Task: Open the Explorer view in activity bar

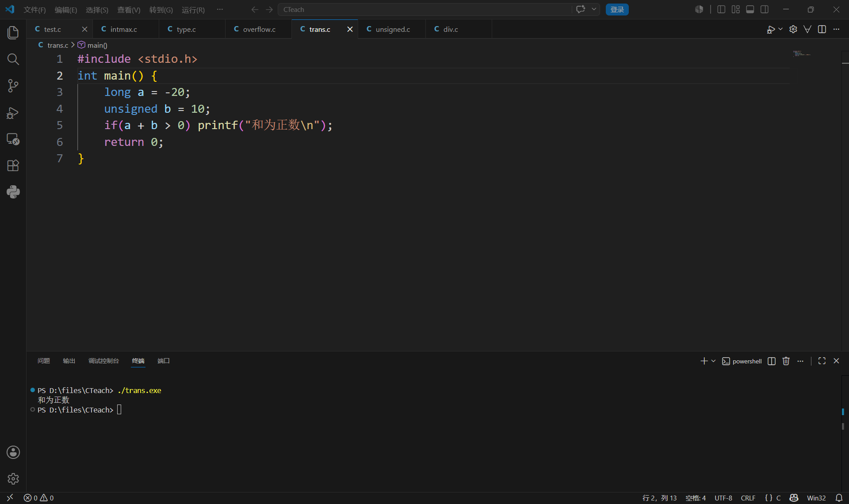Action: (13, 33)
